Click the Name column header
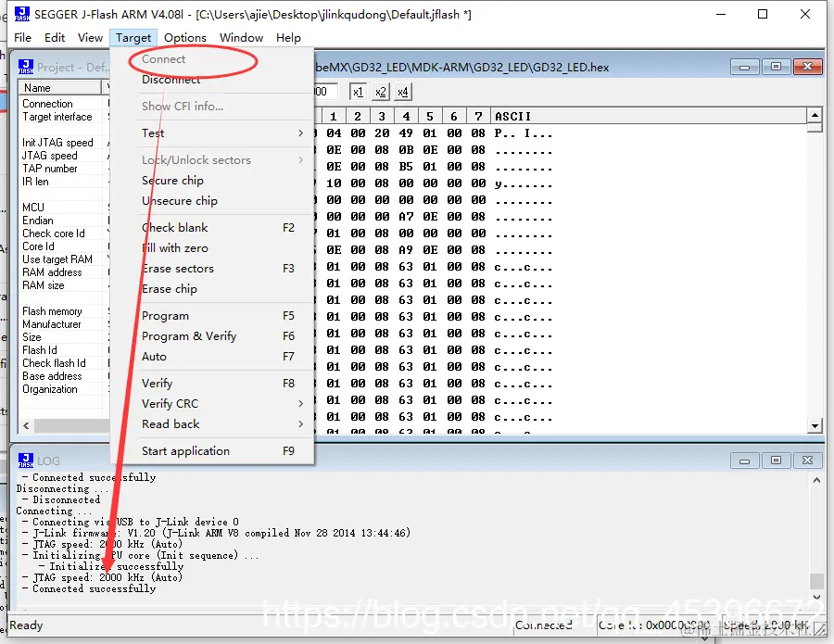The height and width of the screenshot is (644, 834). coord(60,88)
